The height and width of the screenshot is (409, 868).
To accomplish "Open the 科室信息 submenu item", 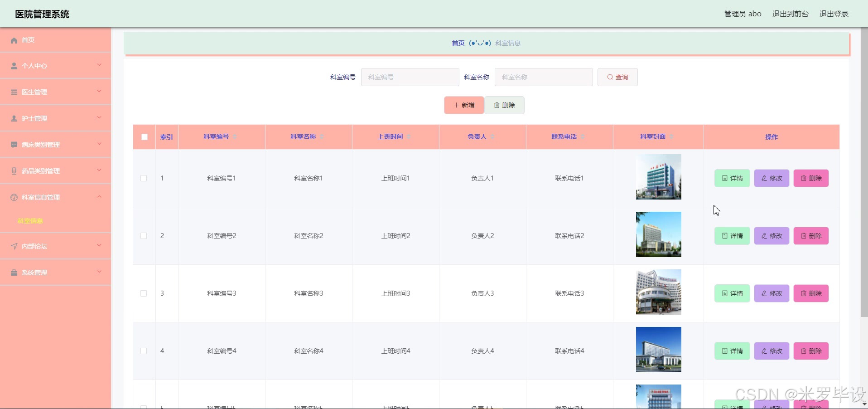I will coord(55,221).
